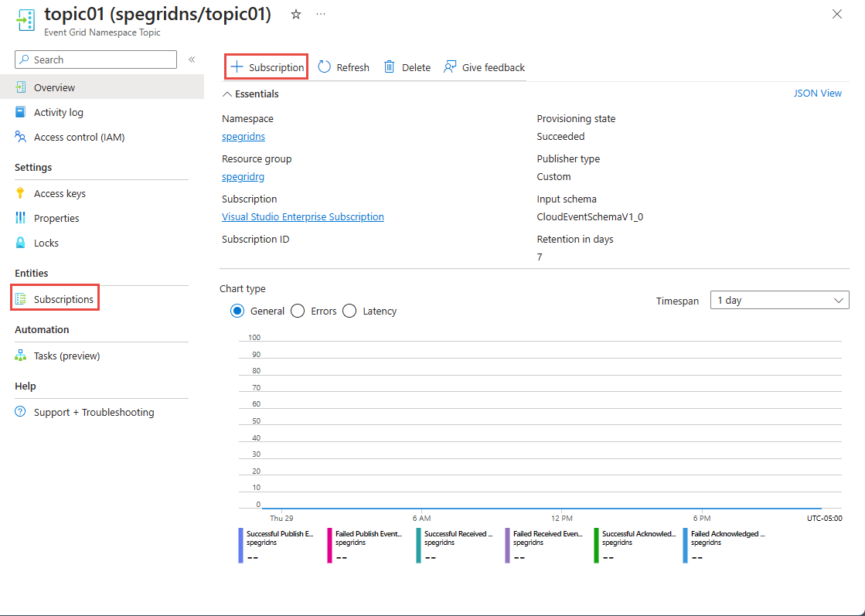Click the UTC-05:00 timezone label
Image resolution: width=865 pixels, height=616 pixels.
824,518
